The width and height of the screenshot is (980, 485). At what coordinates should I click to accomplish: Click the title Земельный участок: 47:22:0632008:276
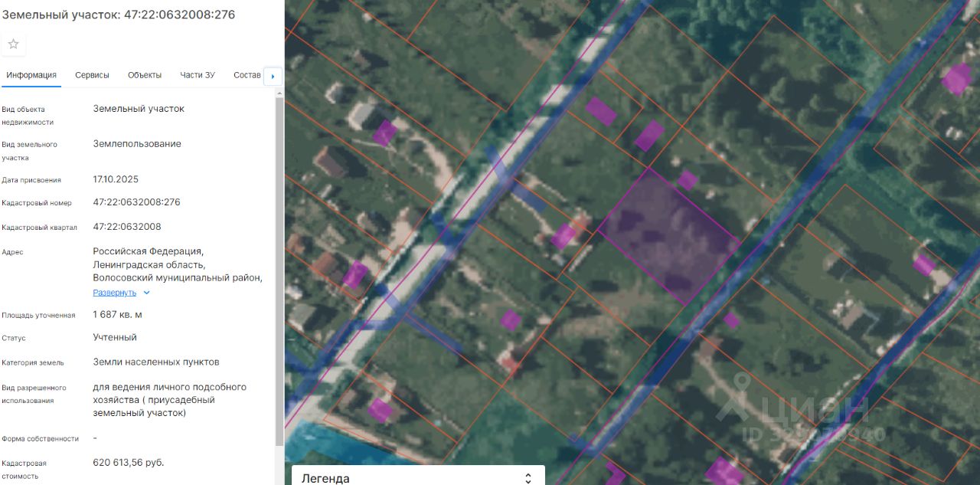pyautogui.click(x=119, y=15)
